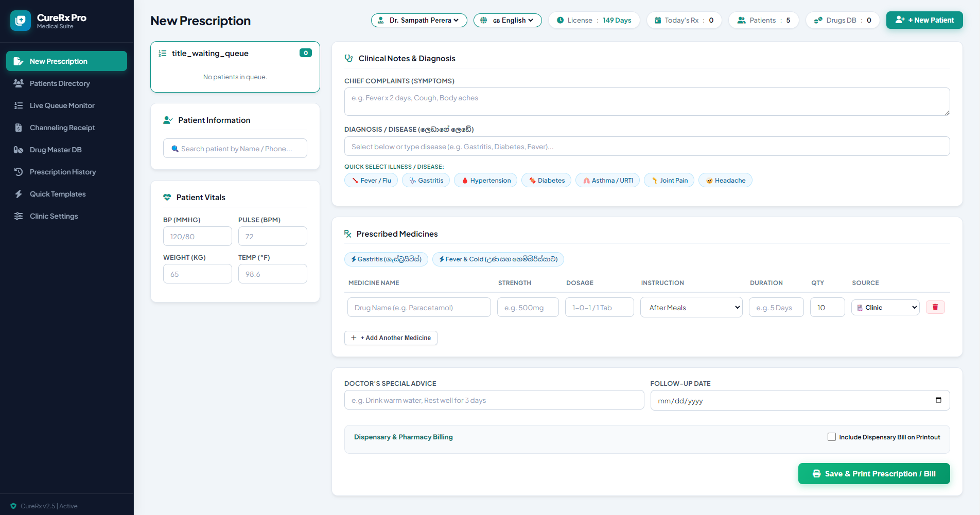Enable Include Dispensary Bill on Printout

(x=832, y=437)
